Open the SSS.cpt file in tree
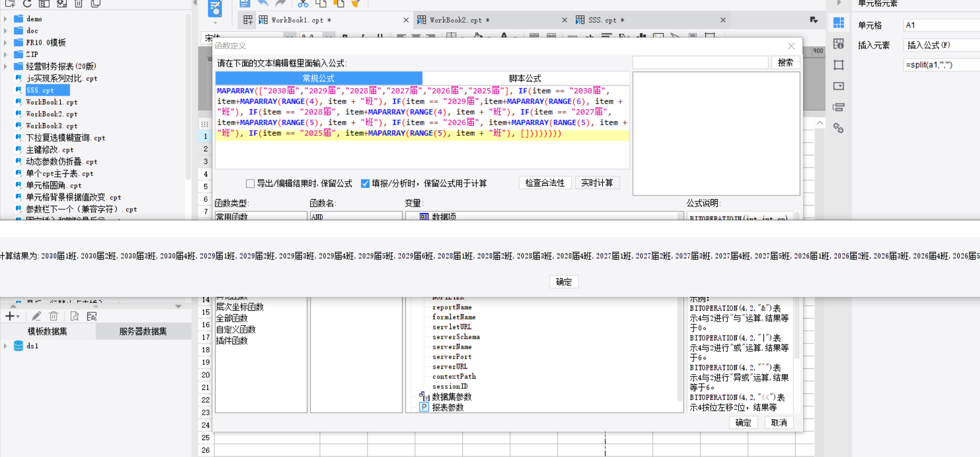Screen dimensions: 980x457 (x=40, y=90)
